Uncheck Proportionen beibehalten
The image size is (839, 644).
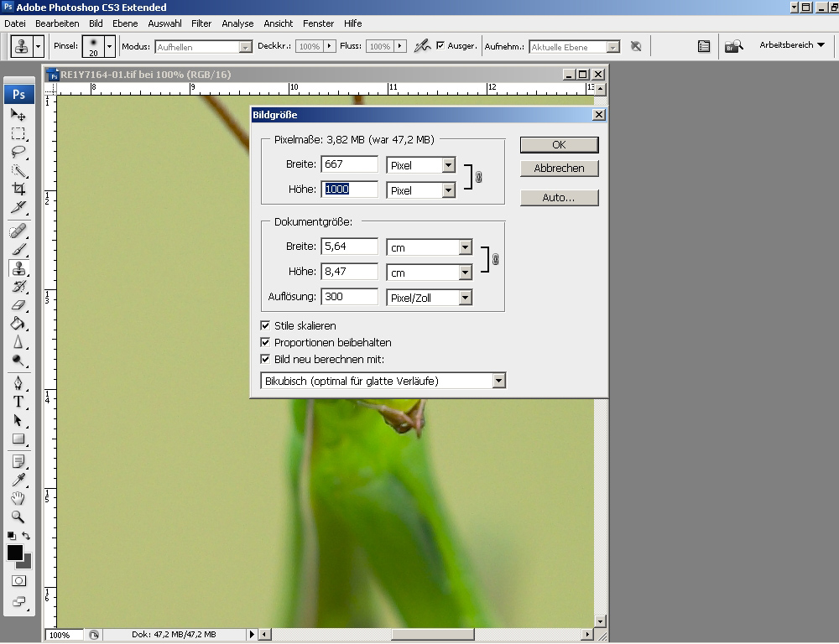pos(265,342)
